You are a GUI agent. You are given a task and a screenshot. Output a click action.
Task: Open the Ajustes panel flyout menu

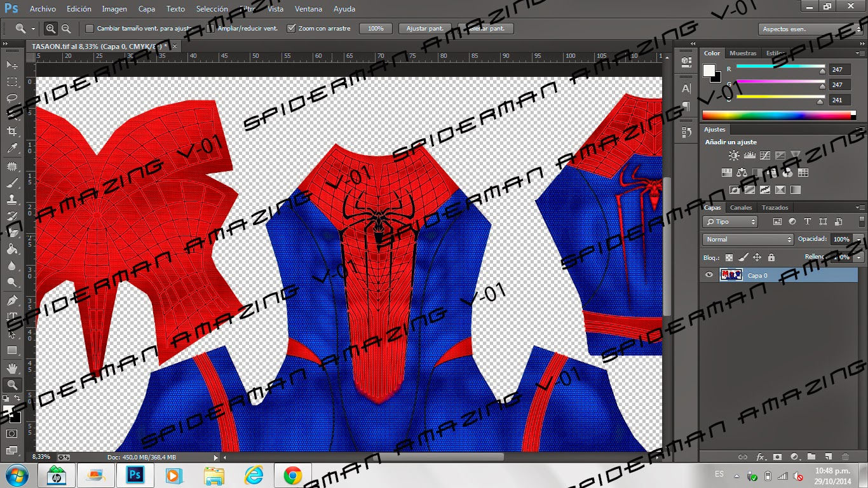(x=860, y=130)
